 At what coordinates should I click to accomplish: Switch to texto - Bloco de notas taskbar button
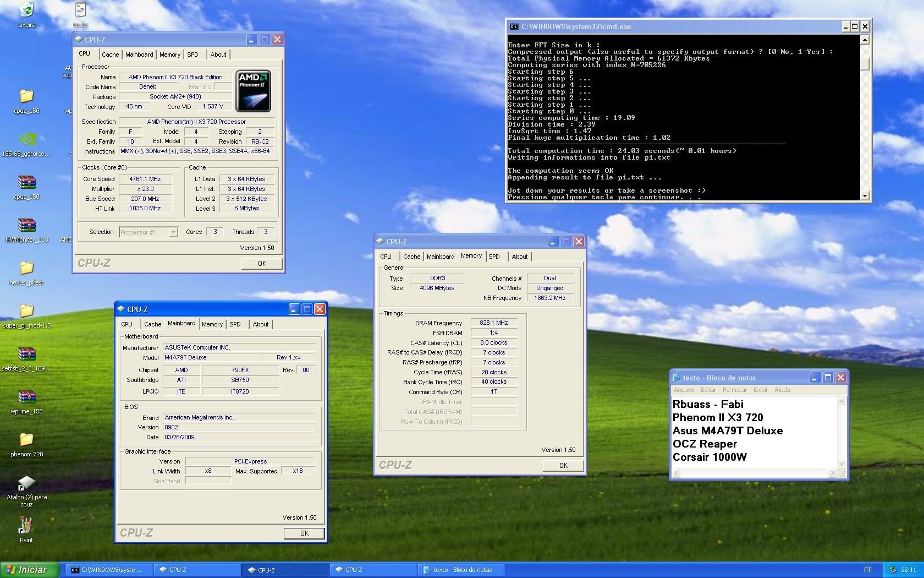[462, 570]
